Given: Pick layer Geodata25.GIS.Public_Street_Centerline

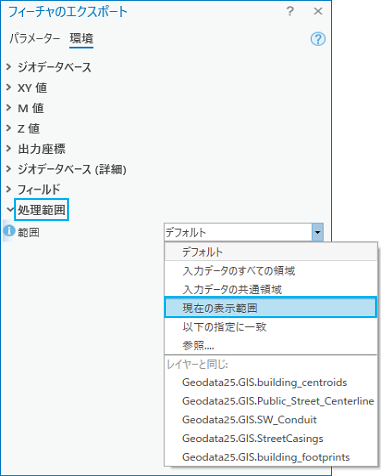Looking at the screenshot, I should pyautogui.click(x=271, y=401).
